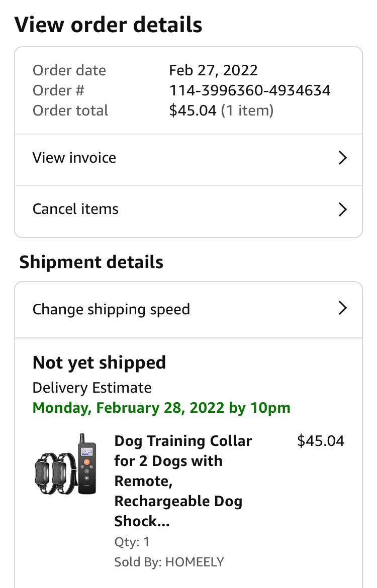Click the $45.04 (1 item) order total
377x588 pixels.
(x=221, y=110)
